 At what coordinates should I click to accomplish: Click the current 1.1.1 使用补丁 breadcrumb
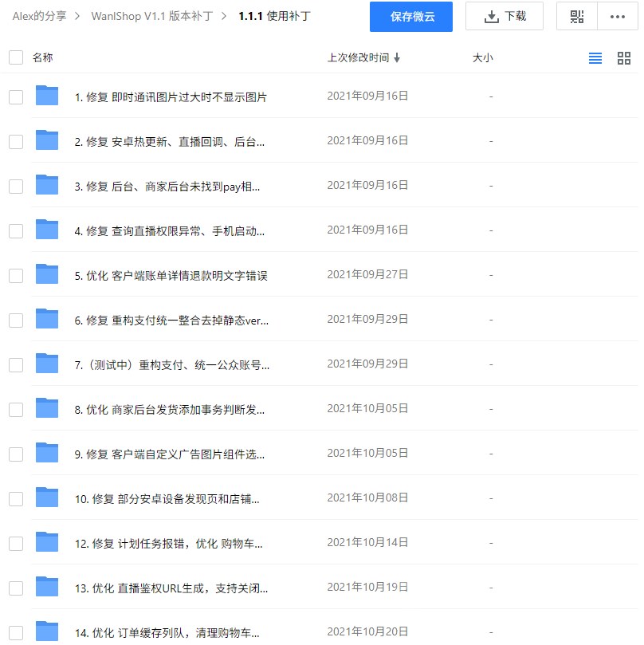(275, 16)
